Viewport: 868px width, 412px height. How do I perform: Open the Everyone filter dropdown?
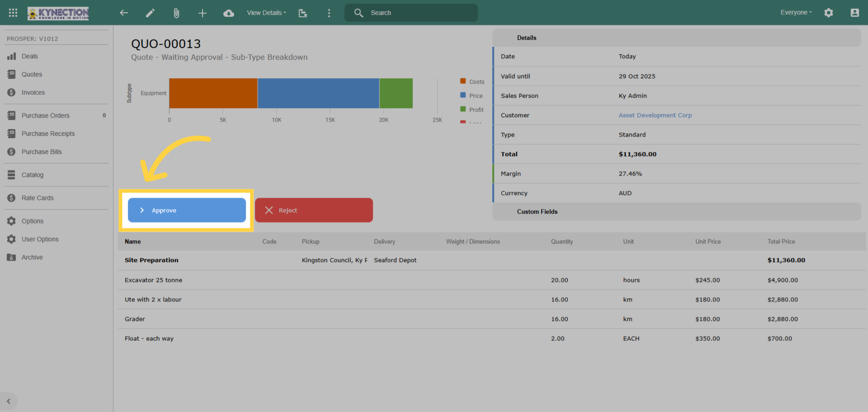pos(796,12)
